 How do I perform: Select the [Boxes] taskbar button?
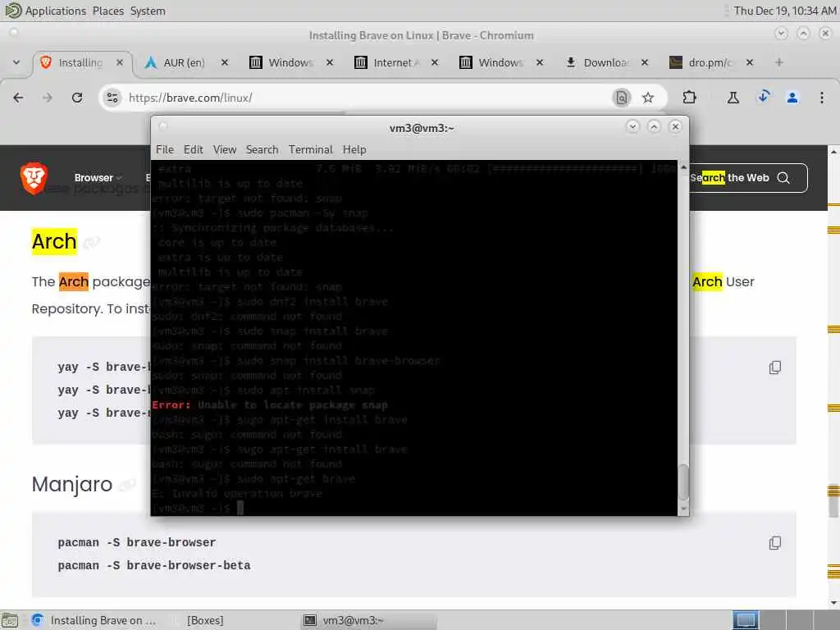[x=205, y=620]
